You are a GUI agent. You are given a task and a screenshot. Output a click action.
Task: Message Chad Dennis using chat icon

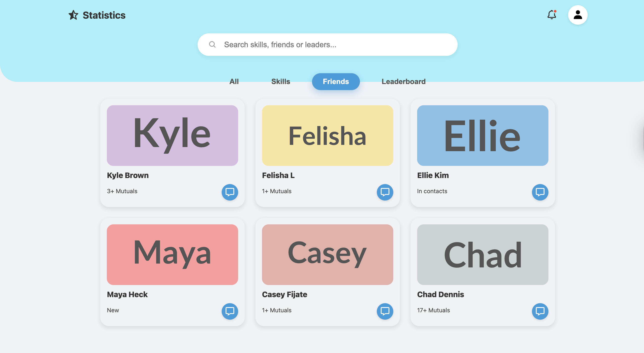pyautogui.click(x=540, y=311)
